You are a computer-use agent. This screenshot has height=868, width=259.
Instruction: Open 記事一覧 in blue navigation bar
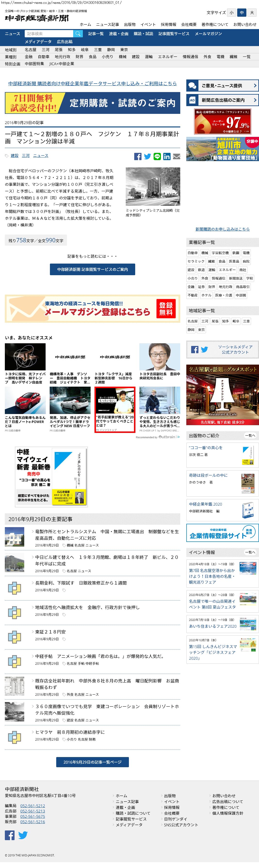tap(96, 34)
